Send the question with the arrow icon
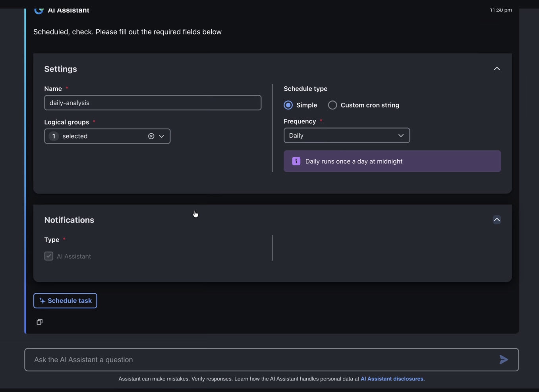 504,359
